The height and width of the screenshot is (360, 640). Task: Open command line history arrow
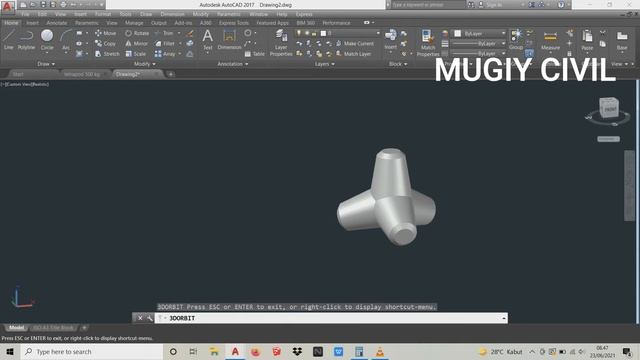coord(504,318)
